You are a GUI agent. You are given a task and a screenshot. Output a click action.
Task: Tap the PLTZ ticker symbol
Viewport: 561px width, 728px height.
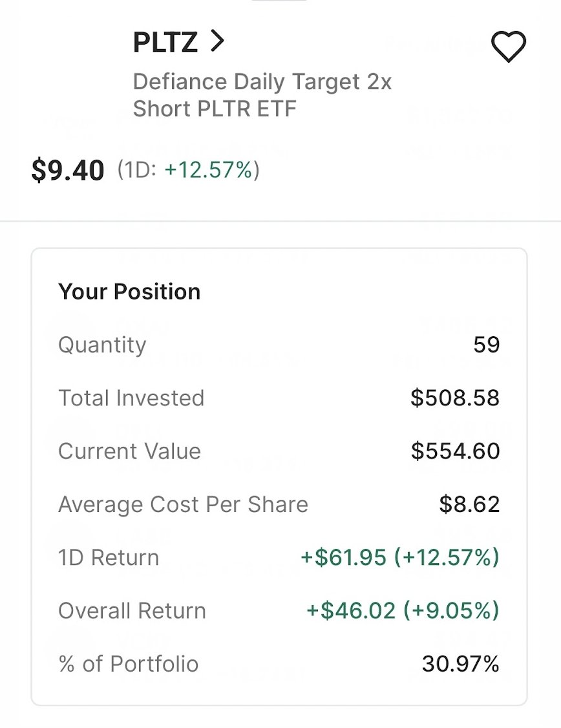click(x=165, y=42)
